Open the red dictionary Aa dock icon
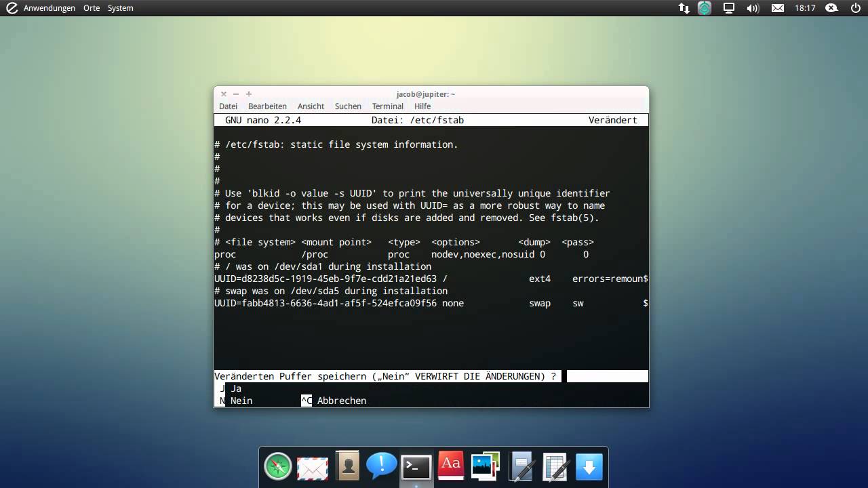 coord(451,465)
